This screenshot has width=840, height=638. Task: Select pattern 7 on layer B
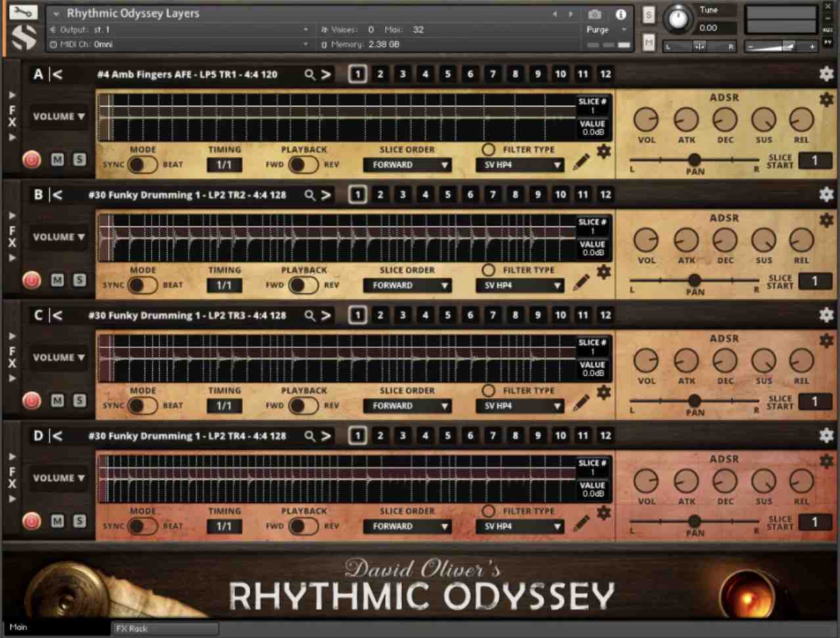tap(492, 195)
